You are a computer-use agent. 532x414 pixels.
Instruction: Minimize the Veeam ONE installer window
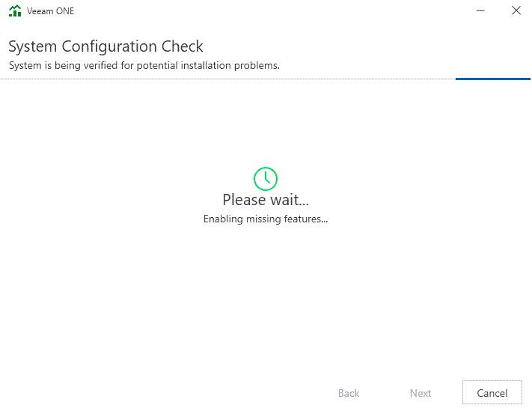480,11
